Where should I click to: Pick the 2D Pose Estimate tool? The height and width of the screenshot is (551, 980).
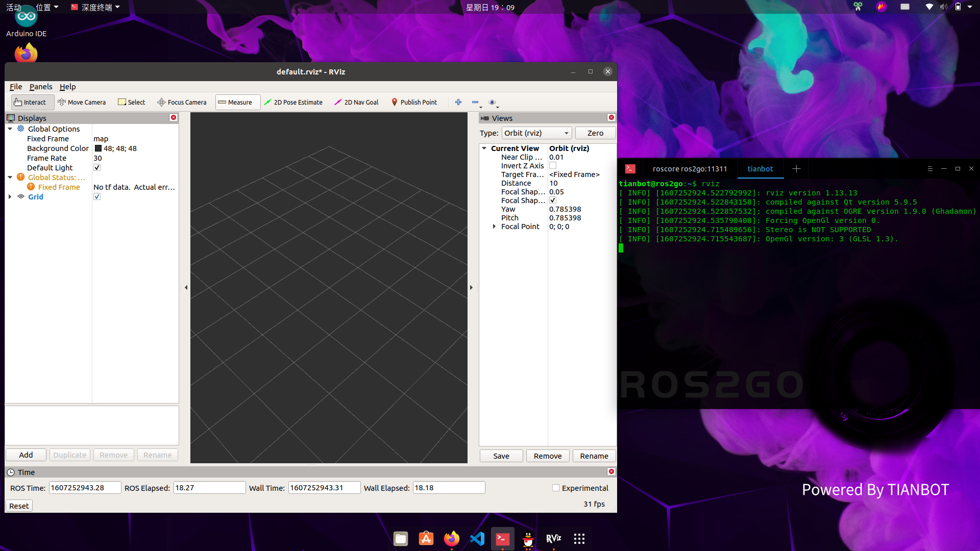(293, 102)
